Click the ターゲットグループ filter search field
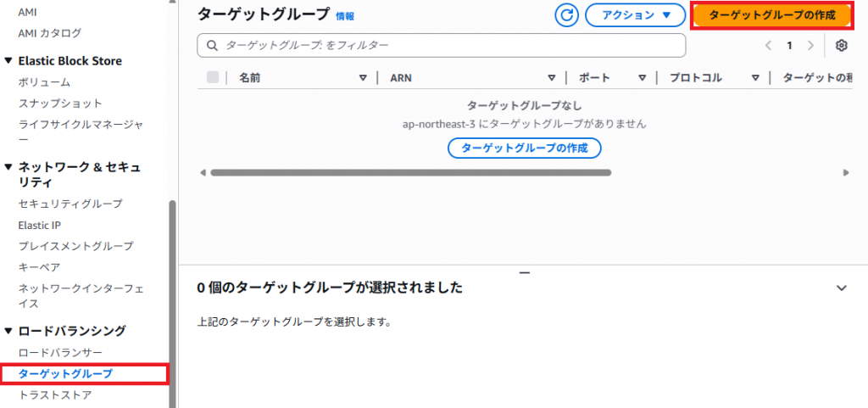The width and height of the screenshot is (868, 408). 441,45
